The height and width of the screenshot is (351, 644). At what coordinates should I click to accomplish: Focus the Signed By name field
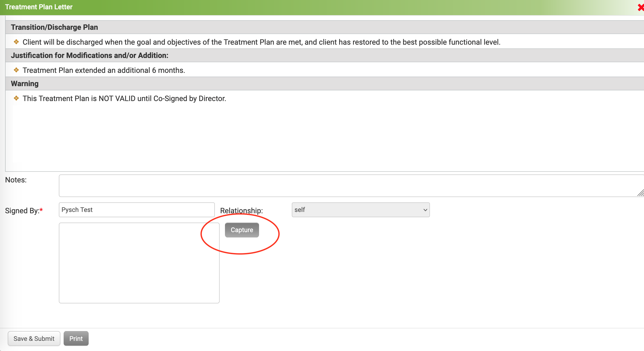(x=137, y=210)
